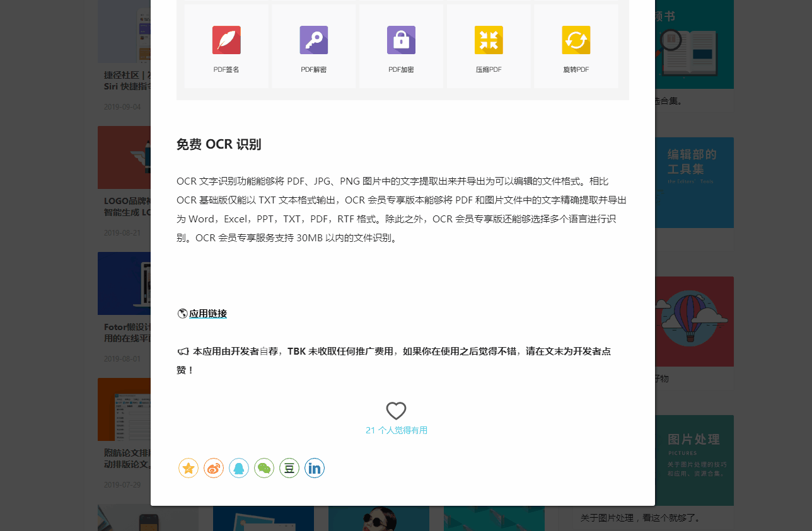Click the 旋转PDF rotate icon
Viewport: 812px width, 531px height.
coord(576,40)
